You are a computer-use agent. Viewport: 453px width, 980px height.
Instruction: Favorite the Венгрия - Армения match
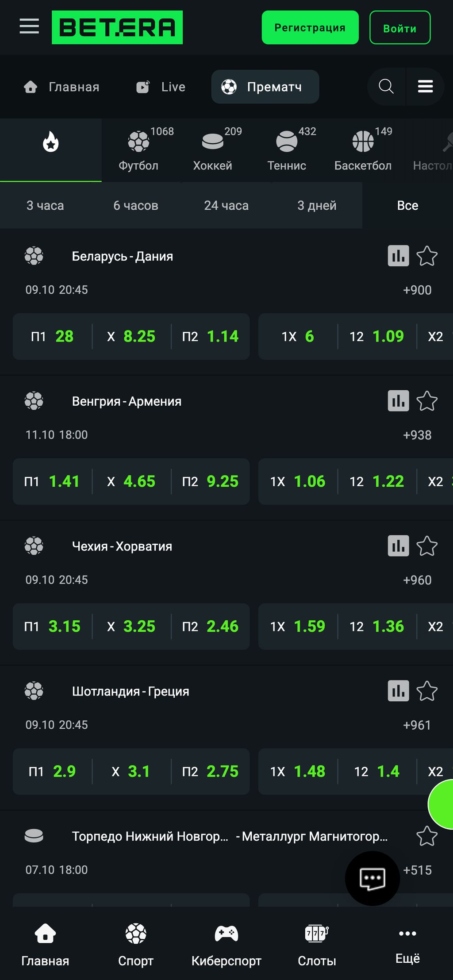tap(427, 401)
